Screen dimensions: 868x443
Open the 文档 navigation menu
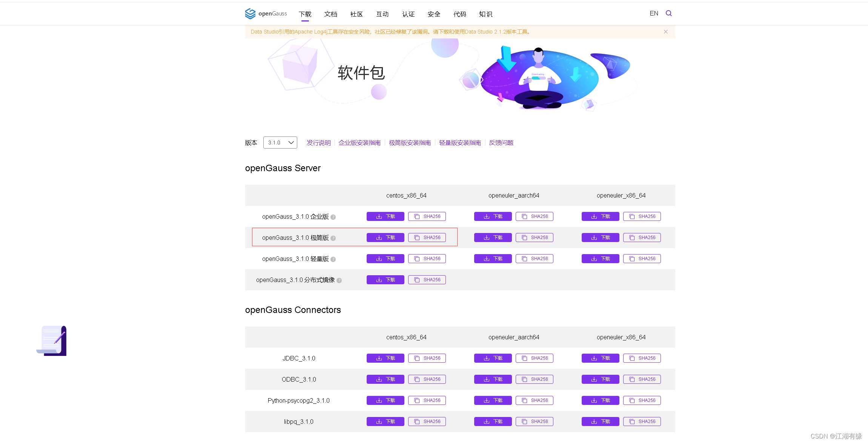(330, 14)
